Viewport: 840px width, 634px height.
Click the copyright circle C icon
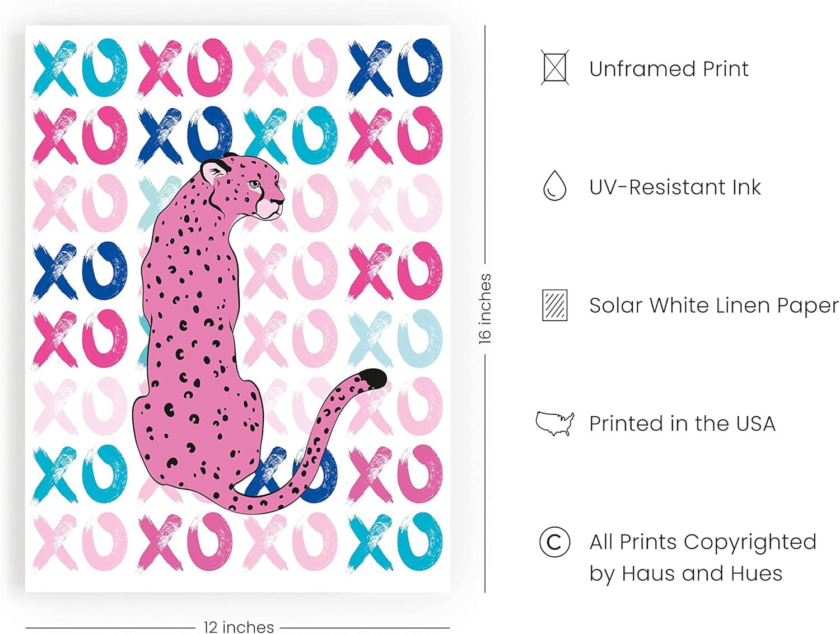click(554, 542)
